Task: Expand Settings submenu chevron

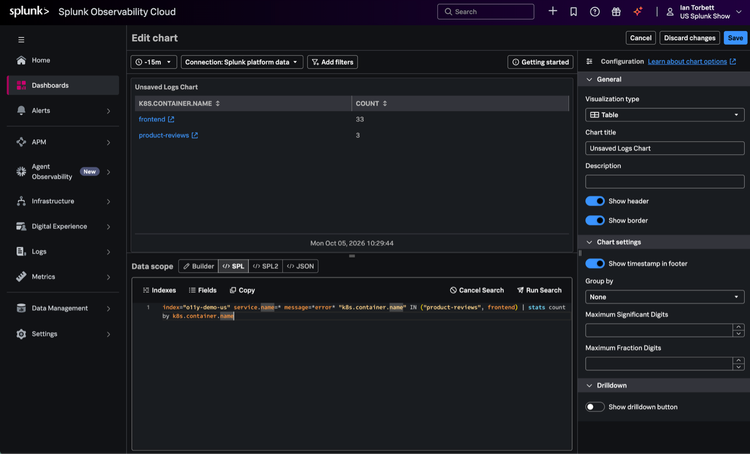Action: [109, 334]
